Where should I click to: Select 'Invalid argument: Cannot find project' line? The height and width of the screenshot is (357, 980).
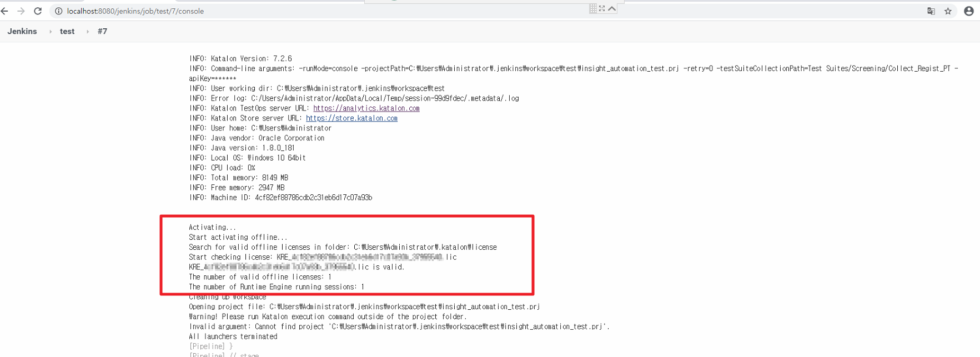pos(400,327)
